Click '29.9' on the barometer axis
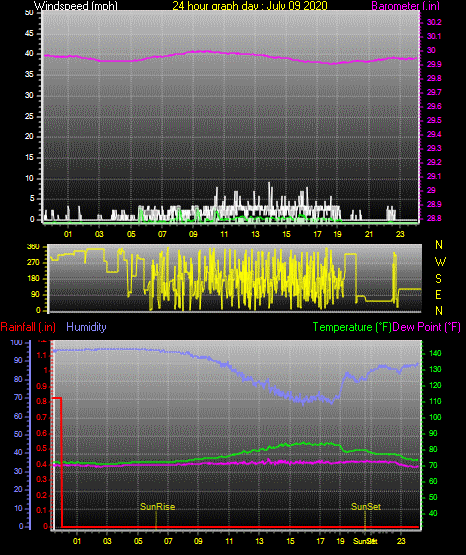 (x=434, y=64)
